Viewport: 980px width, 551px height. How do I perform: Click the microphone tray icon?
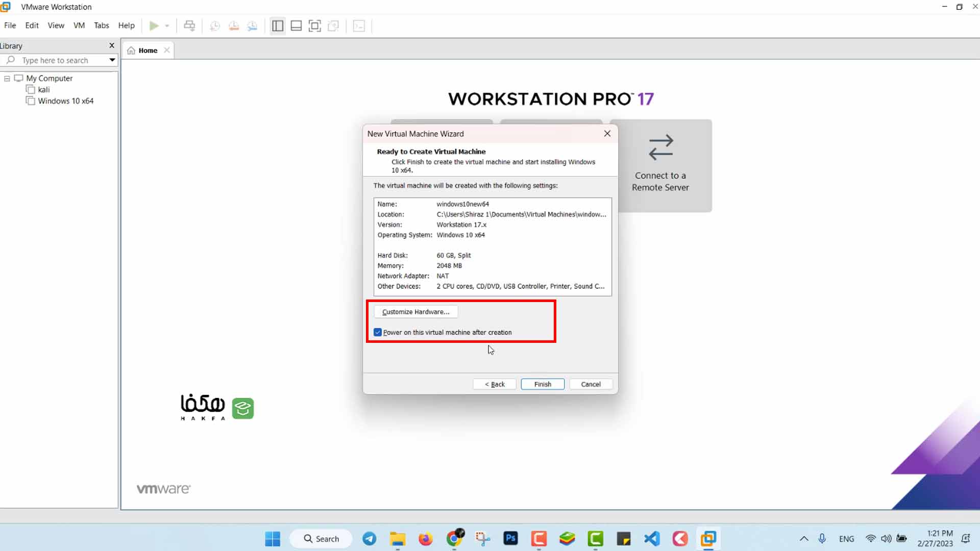[822, 539]
